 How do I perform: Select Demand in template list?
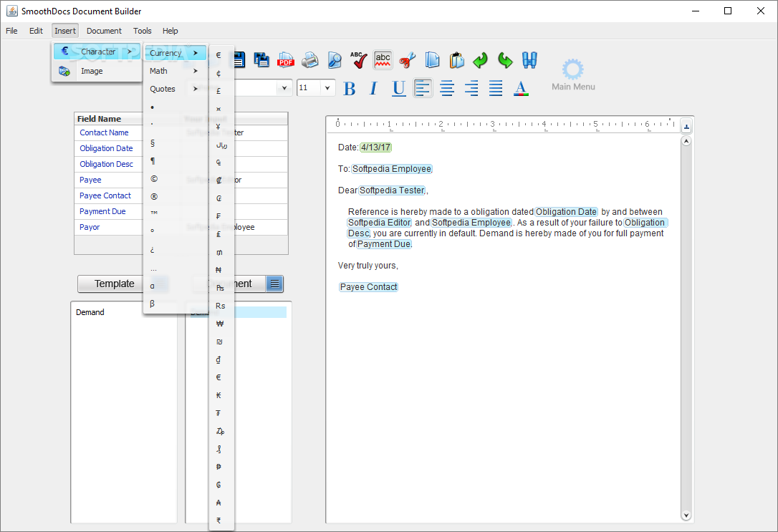coord(90,312)
